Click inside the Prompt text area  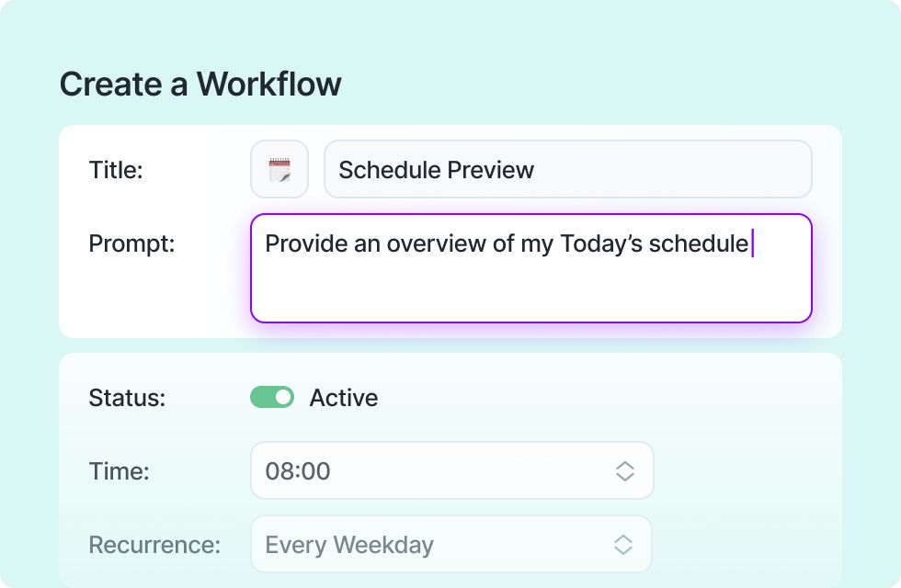pyautogui.click(x=531, y=268)
